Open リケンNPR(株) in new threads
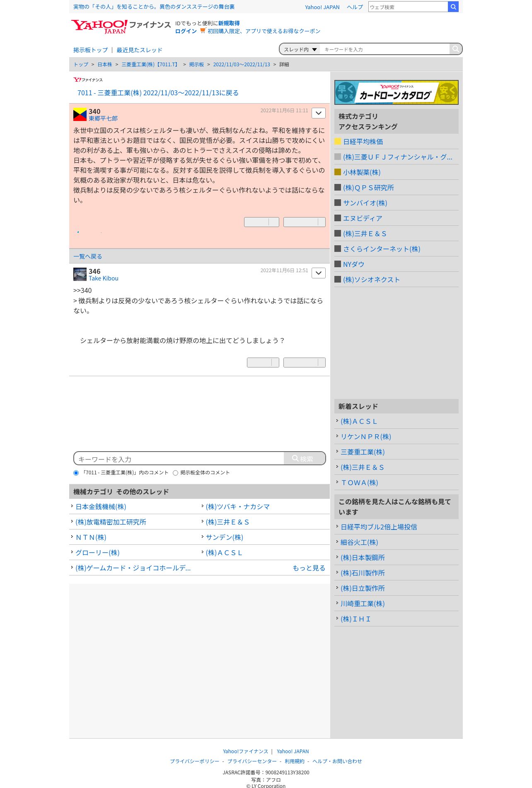This screenshot has height=788, width=532. pos(366,437)
